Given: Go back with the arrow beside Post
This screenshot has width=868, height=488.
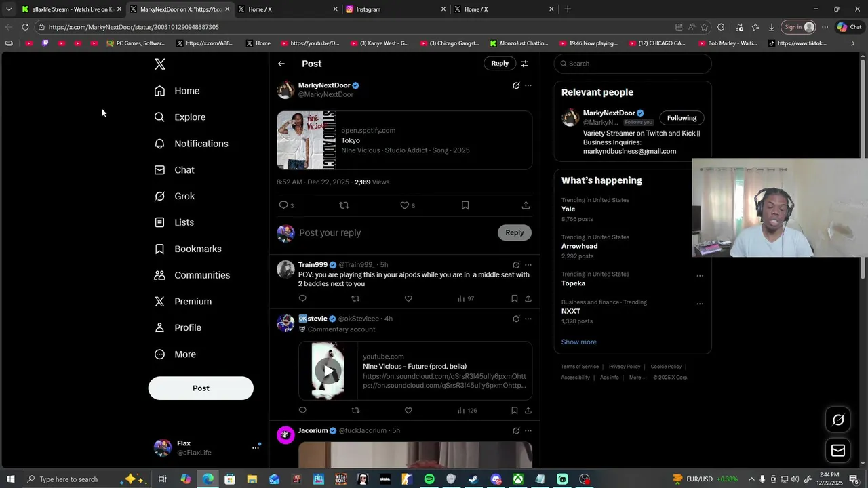Looking at the screenshot, I should pos(281,64).
